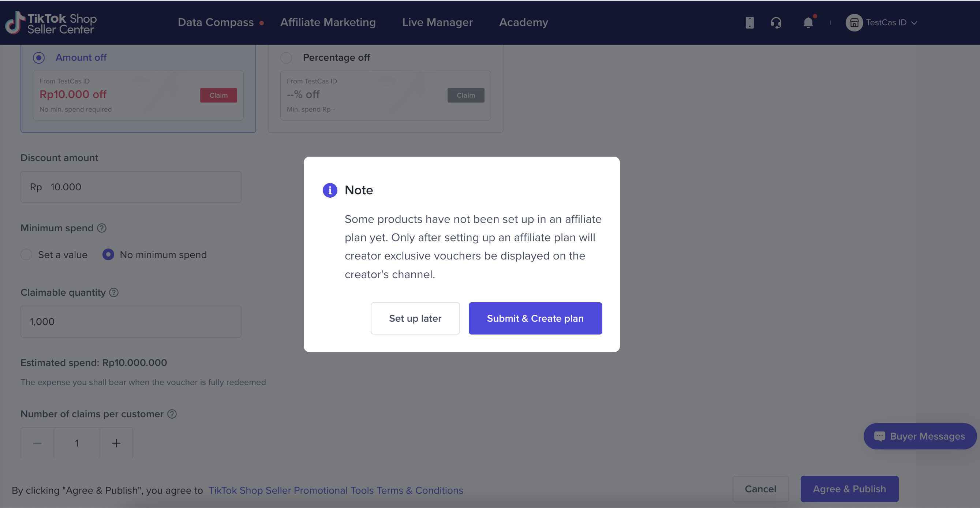This screenshot has width=980, height=508.
Task: Open the mobile app download icon
Action: tap(749, 23)
